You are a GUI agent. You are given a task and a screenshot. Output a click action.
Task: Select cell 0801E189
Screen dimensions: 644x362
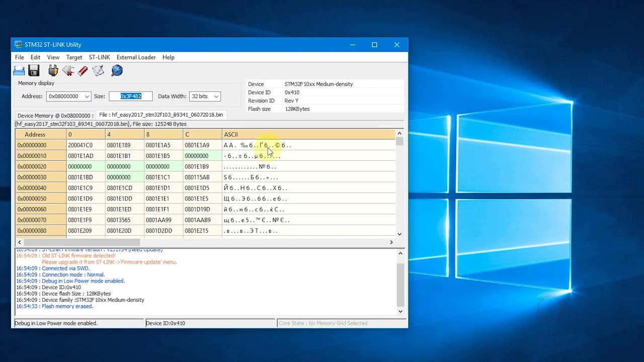125,145
